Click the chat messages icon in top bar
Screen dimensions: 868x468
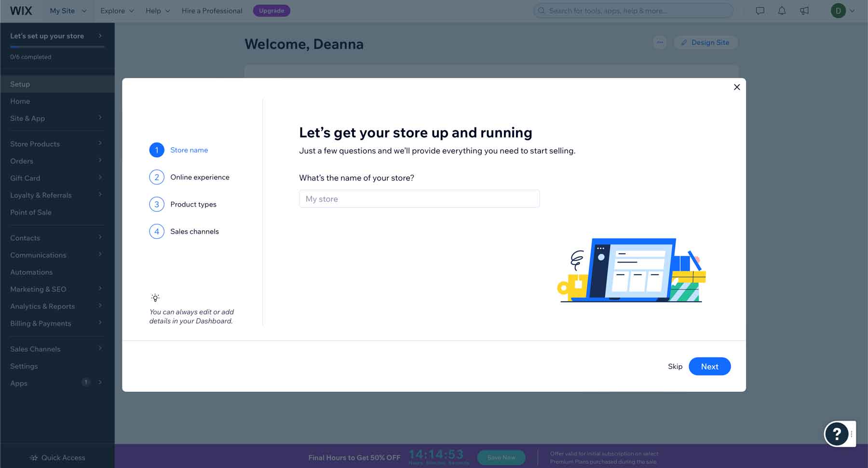coord(759,10)
